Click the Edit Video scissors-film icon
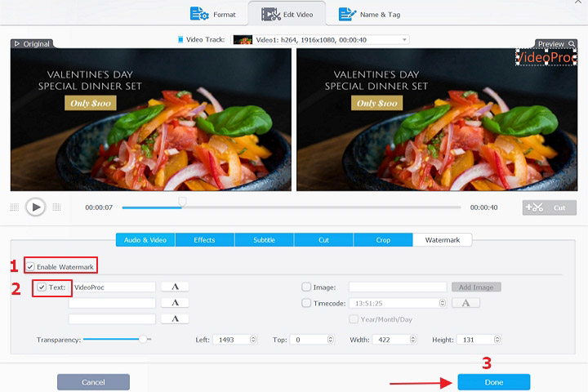The width and height of the screenshot is (588, 392). coord(271,14)
